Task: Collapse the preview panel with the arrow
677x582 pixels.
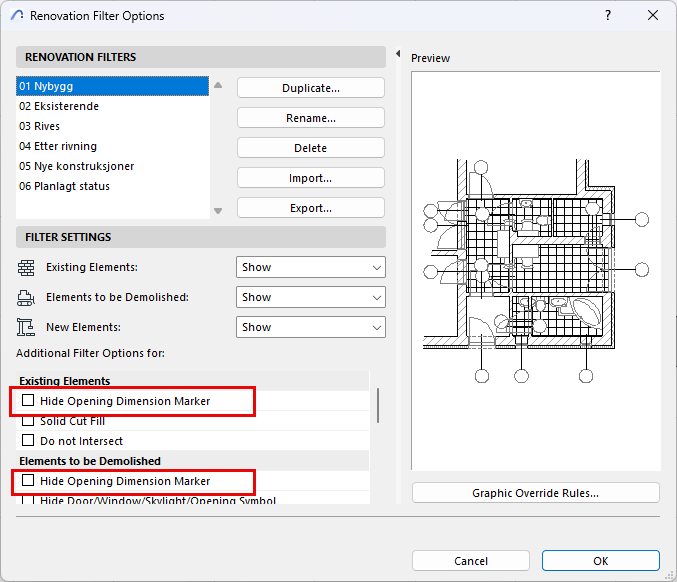Action: 398,54
